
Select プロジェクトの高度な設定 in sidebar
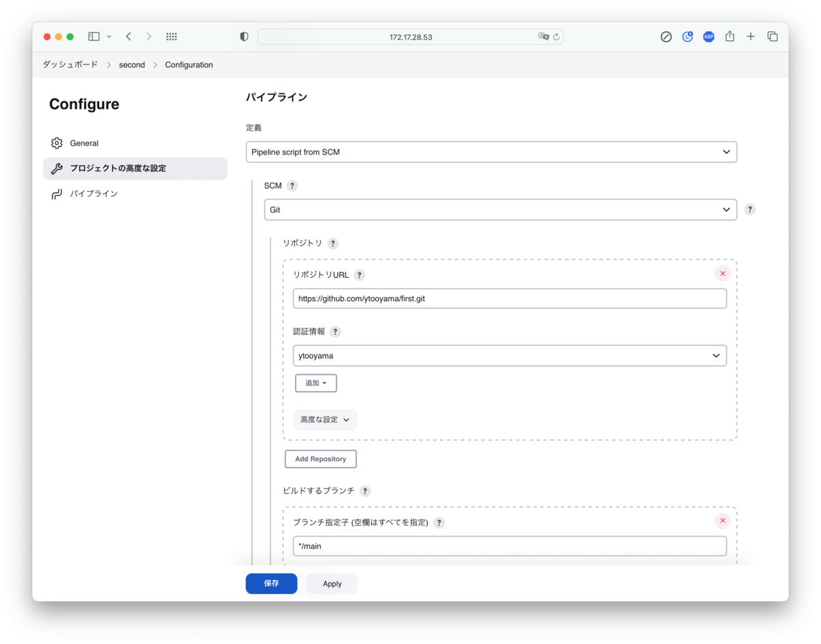pos(135,168)
